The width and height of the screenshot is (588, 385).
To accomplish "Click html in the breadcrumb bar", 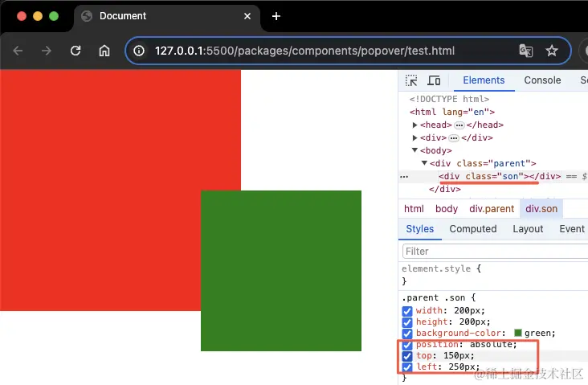I will click(x=414, y=209).
